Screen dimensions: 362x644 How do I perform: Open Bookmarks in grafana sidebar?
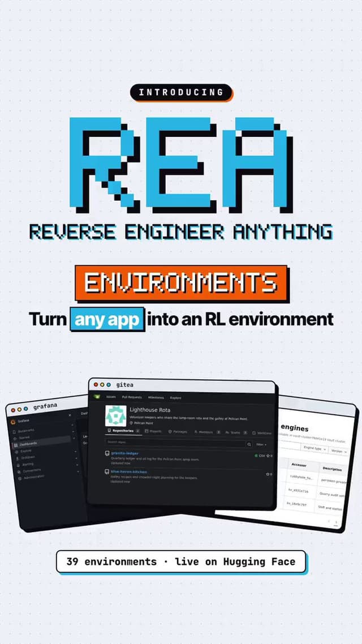[x=26, y=430]
